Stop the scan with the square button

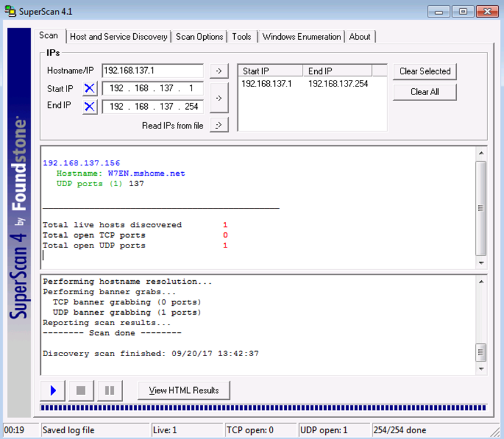[x=81, y=391]
